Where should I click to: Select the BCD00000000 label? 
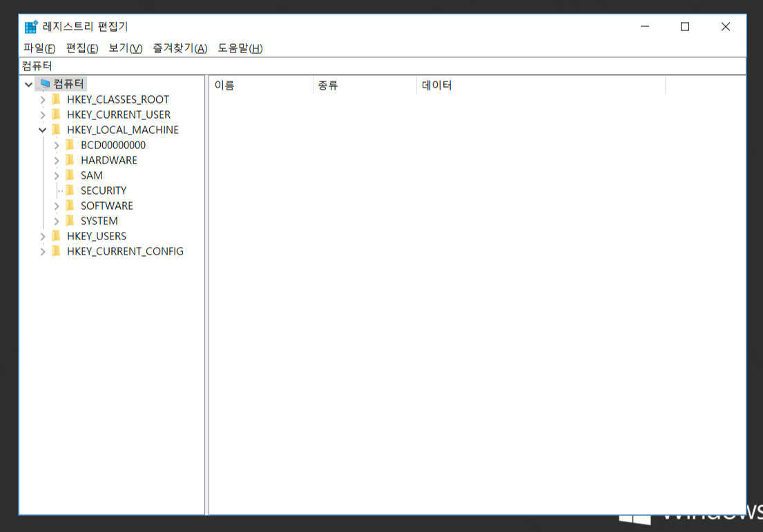113,145
